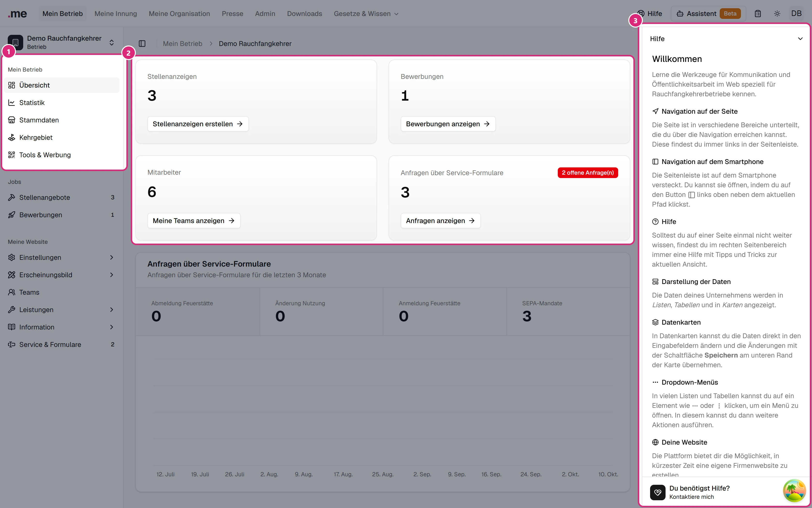Open the Presse tab

tap(232, 14)
